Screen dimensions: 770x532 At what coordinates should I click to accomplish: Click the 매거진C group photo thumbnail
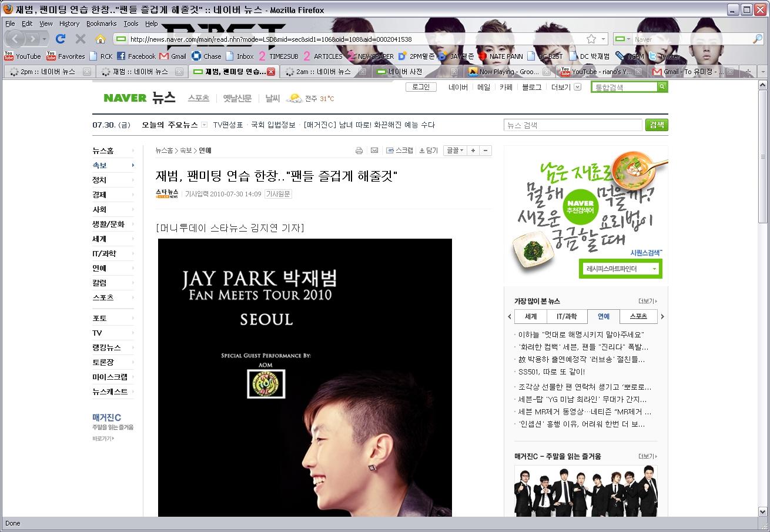(586, 491)
